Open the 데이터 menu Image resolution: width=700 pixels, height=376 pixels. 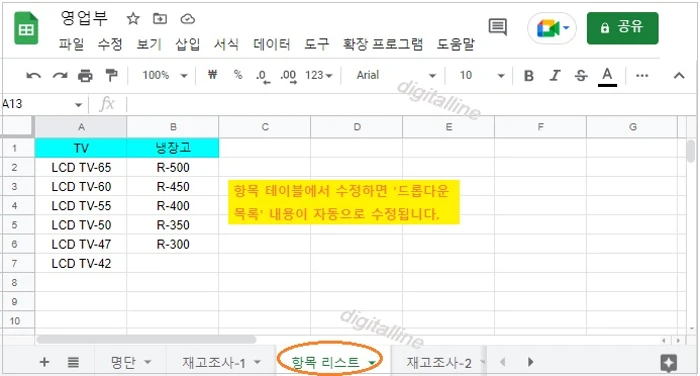point(272,44)
